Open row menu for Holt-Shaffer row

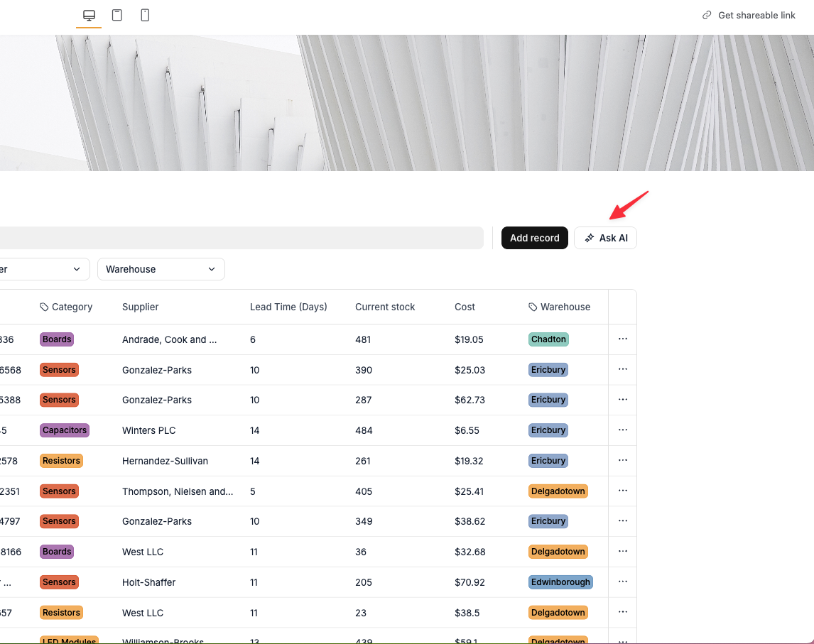click(622, 582)
